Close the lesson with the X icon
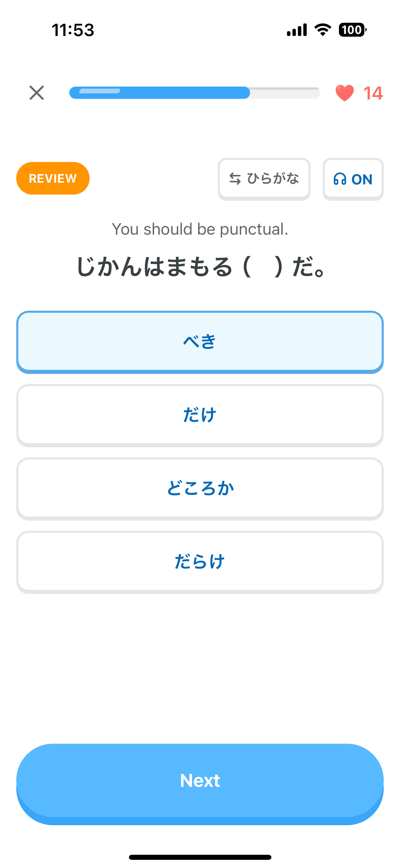This screenshot has height=868, width=400. point(37,93)
